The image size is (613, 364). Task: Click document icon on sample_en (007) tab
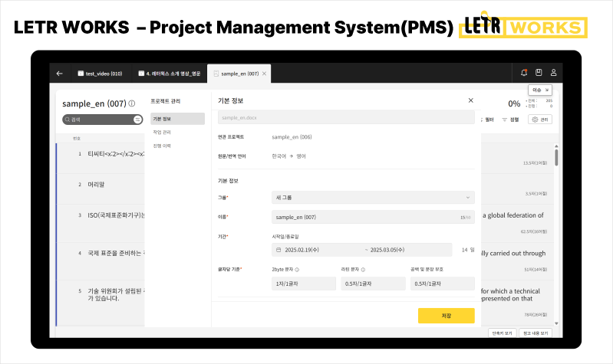click(x=216, y=74)
